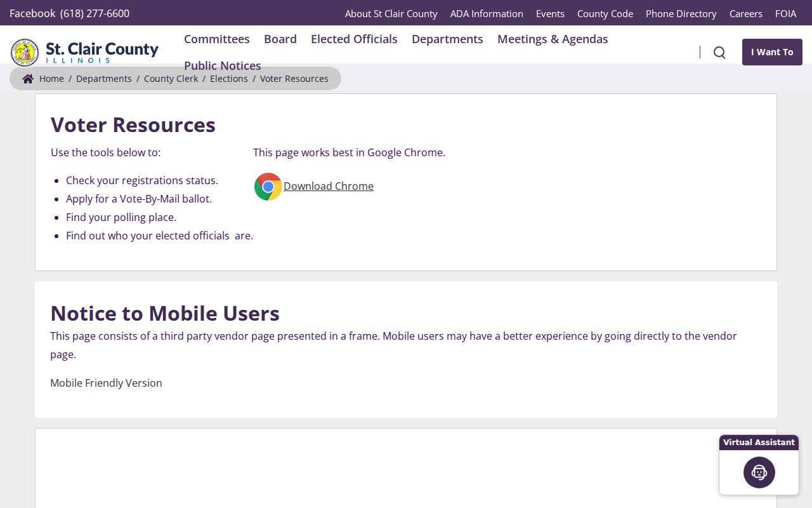Click 'This page works best in Google Chrome.' text

[349, 152]
